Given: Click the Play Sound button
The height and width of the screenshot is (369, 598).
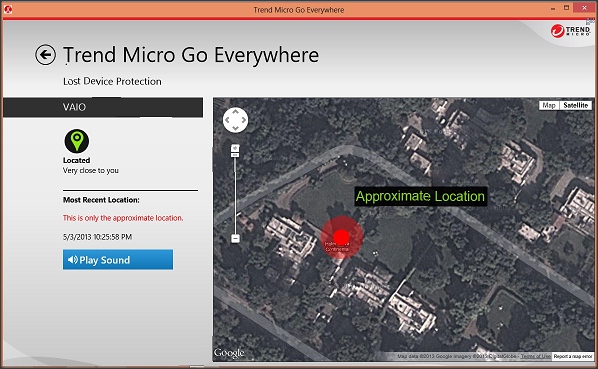Looking at the screenshot, I should coord(118,260).
